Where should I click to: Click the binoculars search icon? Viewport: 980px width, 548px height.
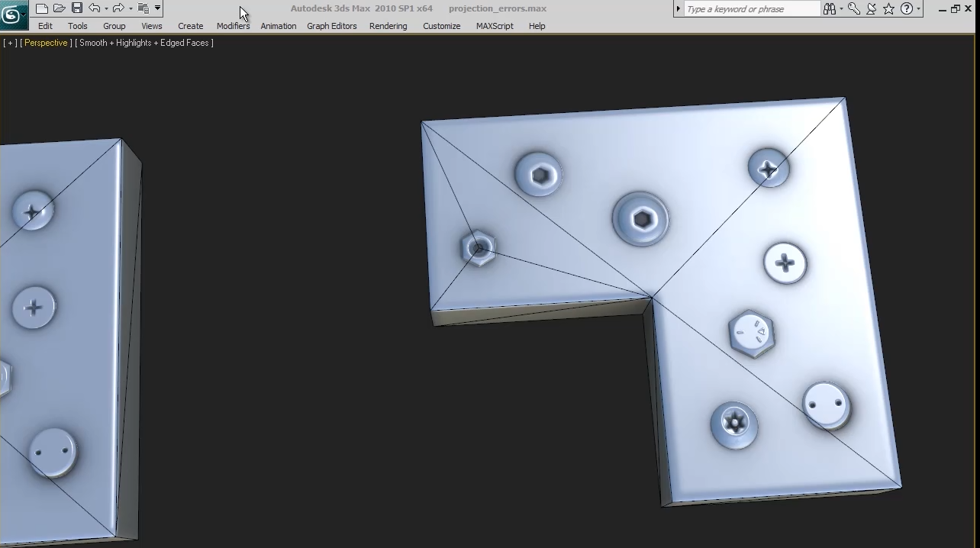coord(829,9)
